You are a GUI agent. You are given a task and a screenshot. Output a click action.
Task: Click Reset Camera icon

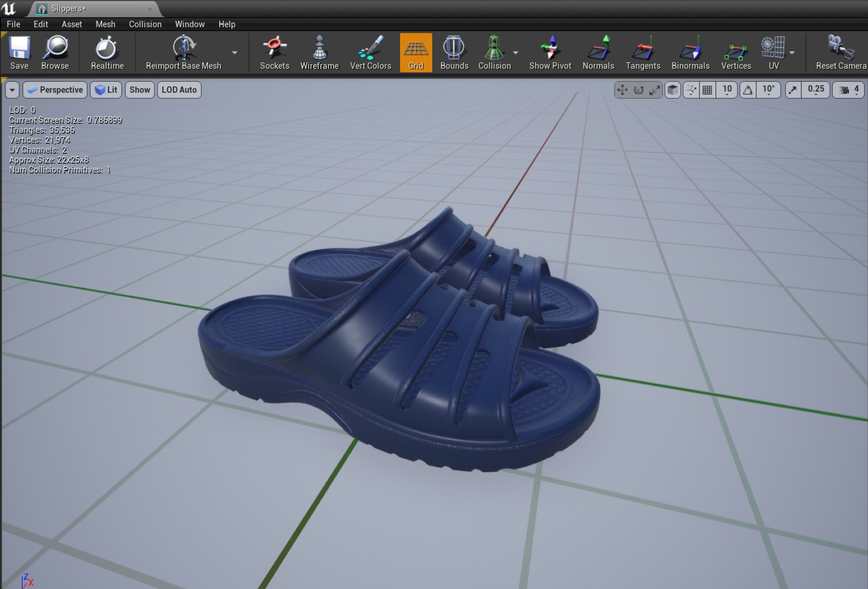click(x=841, y=53)
